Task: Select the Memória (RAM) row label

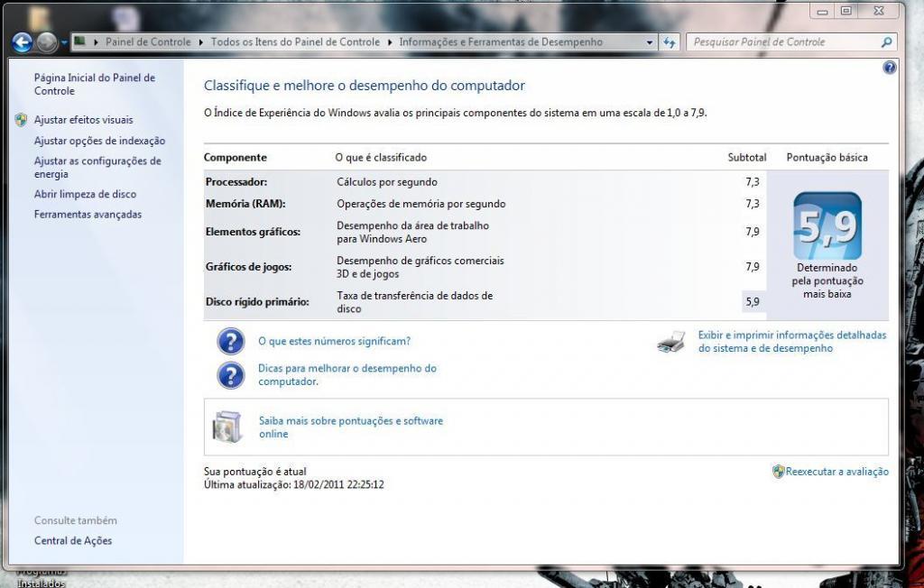Action: pos(245,204)
